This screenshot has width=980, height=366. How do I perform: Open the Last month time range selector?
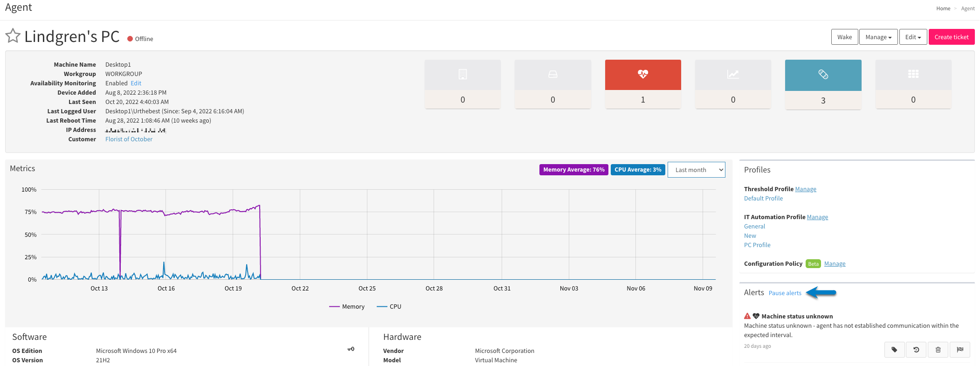click(x=697, y=170)
